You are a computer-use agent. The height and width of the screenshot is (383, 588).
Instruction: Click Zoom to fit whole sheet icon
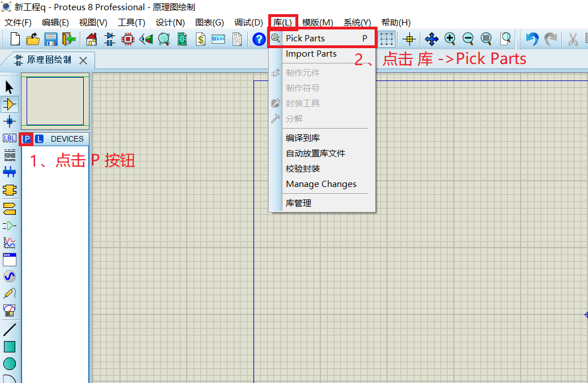[486, 39]
